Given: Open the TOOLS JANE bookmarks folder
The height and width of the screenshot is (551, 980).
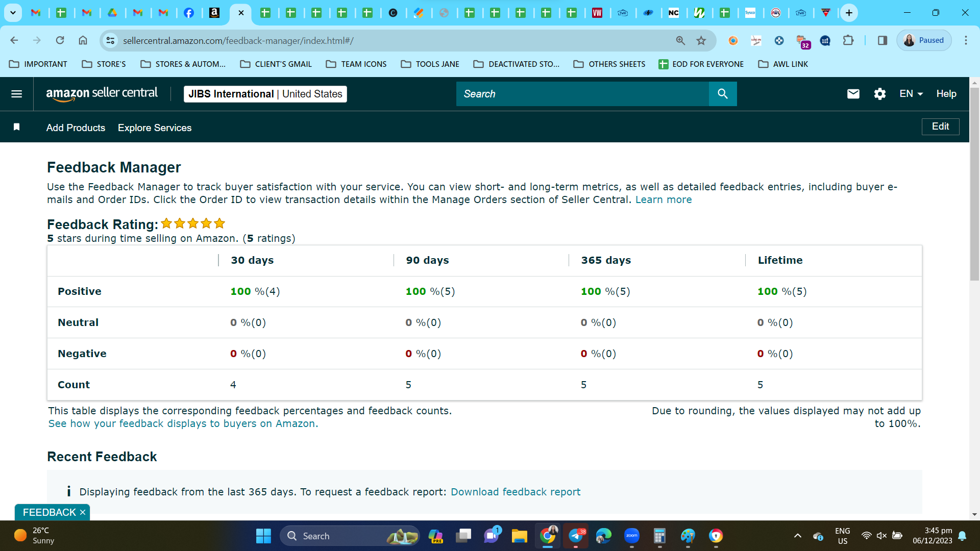Looking at the screenshot, I should click(x=430, y=64).
